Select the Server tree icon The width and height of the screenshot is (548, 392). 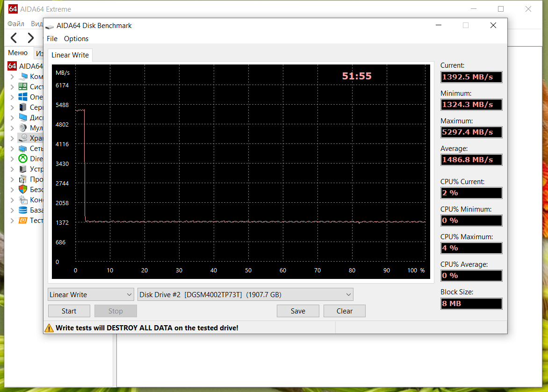point(23,107)
